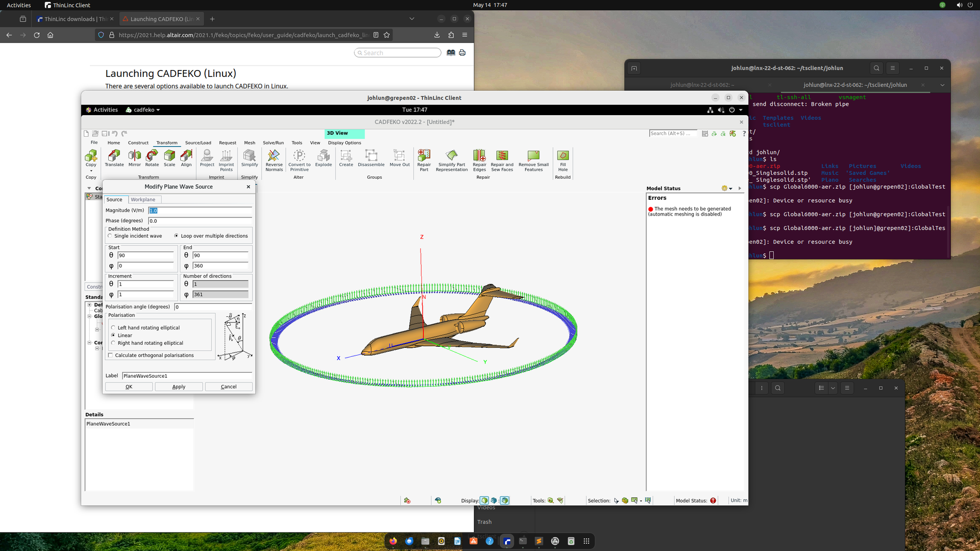Open terminal hamburger menu
The image size is (980, 551).
pyautogui.click(x=892, y=68)
